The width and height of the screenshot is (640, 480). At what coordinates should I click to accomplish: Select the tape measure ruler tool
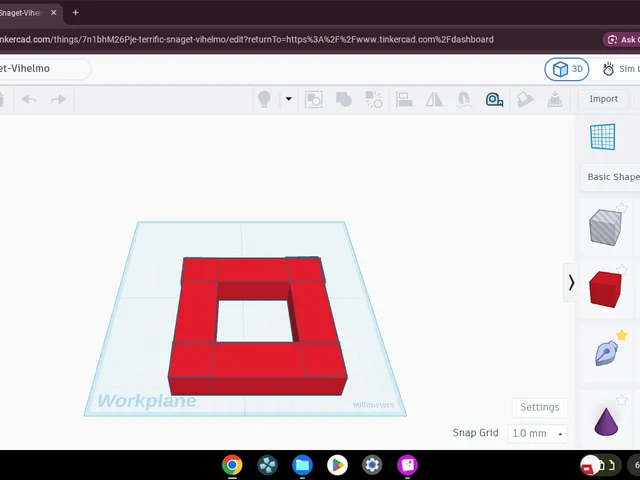(494, 99)
